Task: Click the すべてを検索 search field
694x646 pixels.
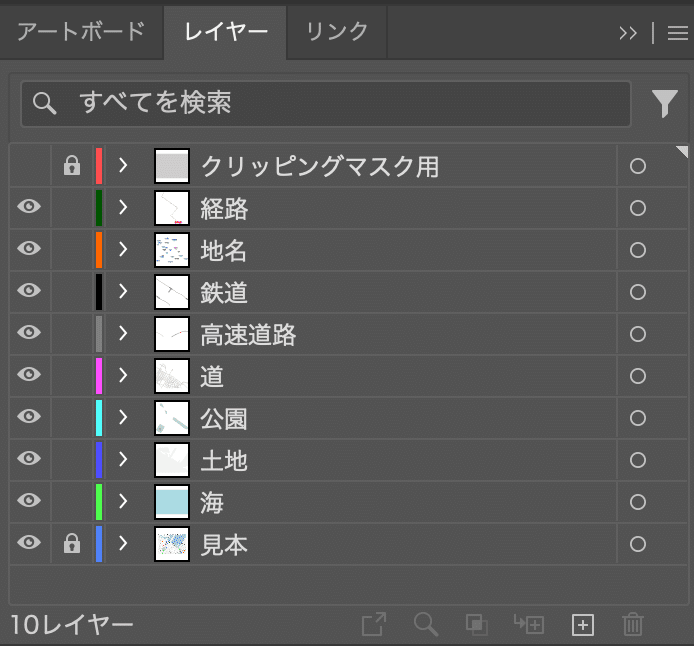Action: click(x=326, y=104)
